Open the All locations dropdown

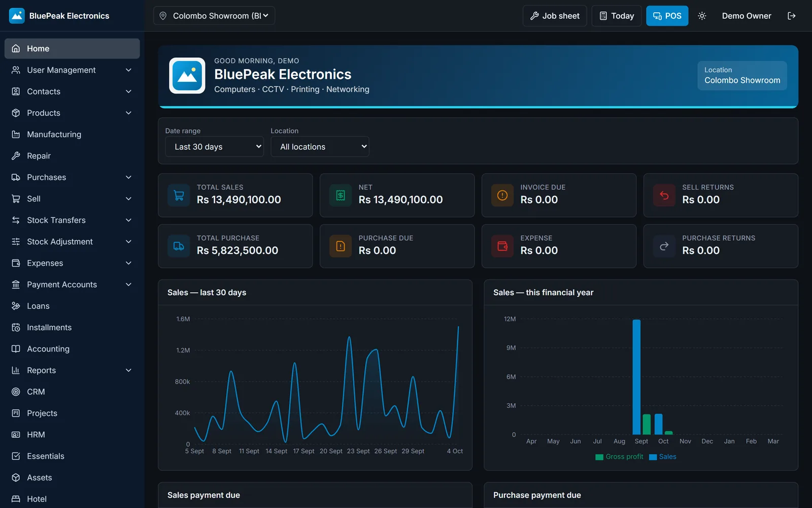(320, 147)
